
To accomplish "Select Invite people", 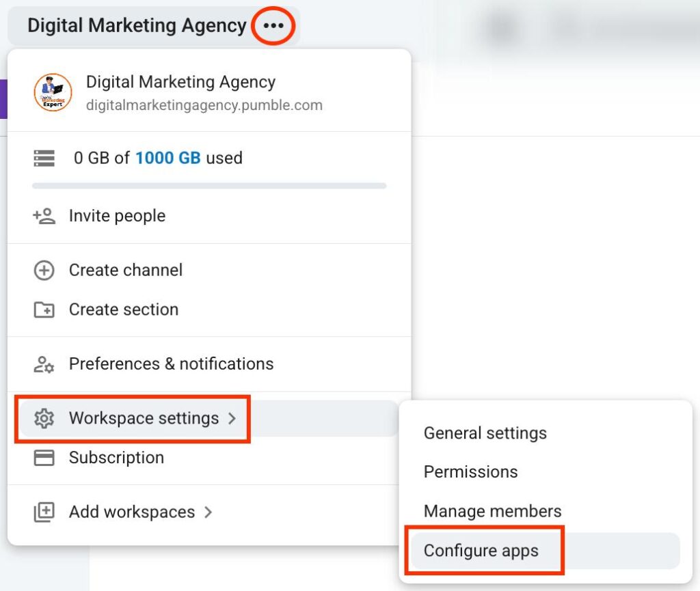I will (209, 216).
